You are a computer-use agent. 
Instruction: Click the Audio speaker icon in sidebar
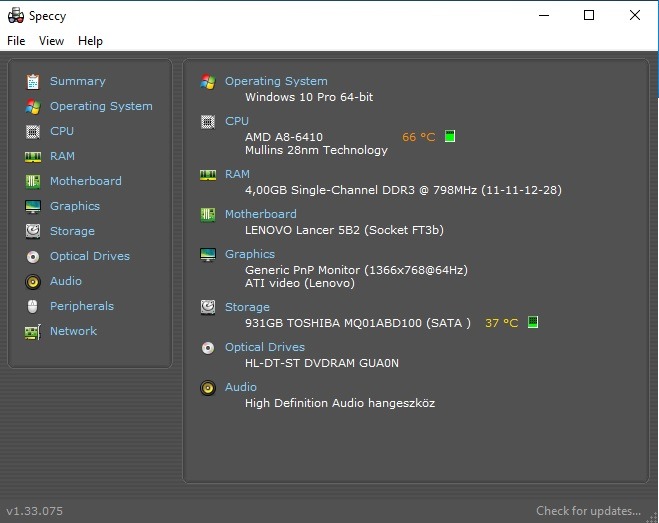pos(33,281)
